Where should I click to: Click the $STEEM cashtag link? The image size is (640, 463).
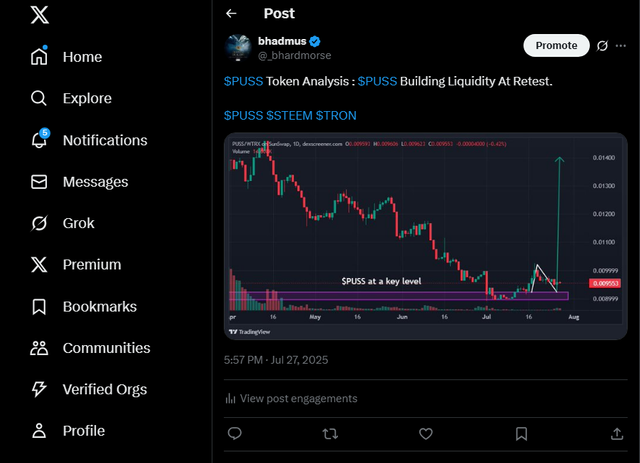[x=289, y=116]
